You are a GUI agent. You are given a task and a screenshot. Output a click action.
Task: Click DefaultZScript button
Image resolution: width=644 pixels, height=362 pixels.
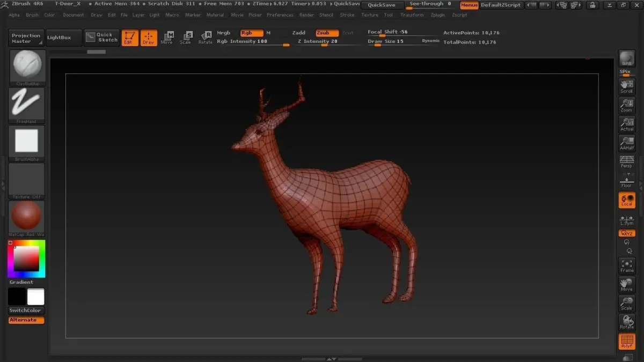(501, 5)
